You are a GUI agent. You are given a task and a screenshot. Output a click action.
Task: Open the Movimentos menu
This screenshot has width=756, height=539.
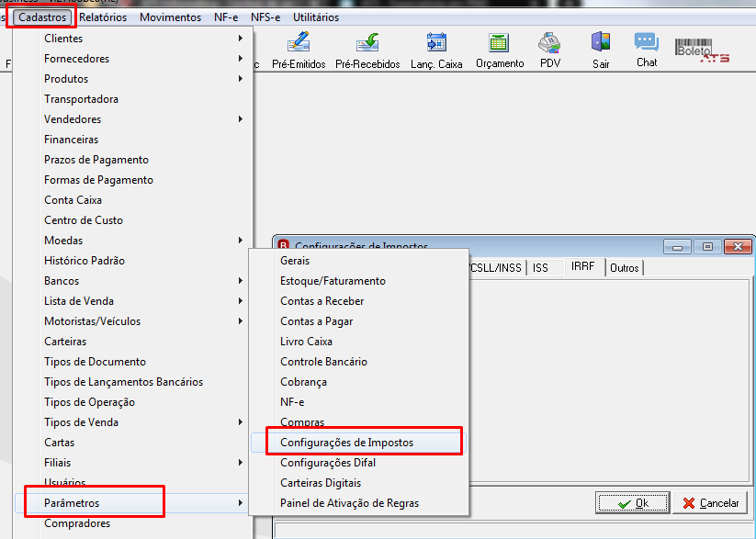[170, 17]
